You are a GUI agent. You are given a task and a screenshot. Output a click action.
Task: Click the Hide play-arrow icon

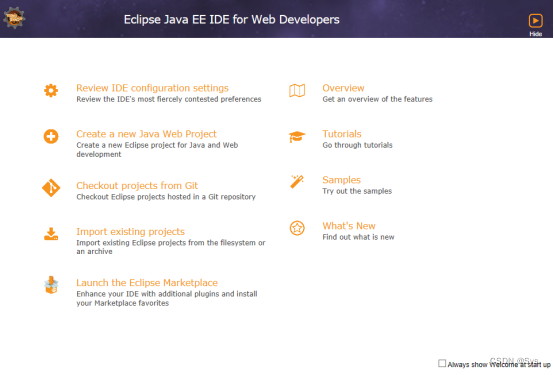coord(536,20)
